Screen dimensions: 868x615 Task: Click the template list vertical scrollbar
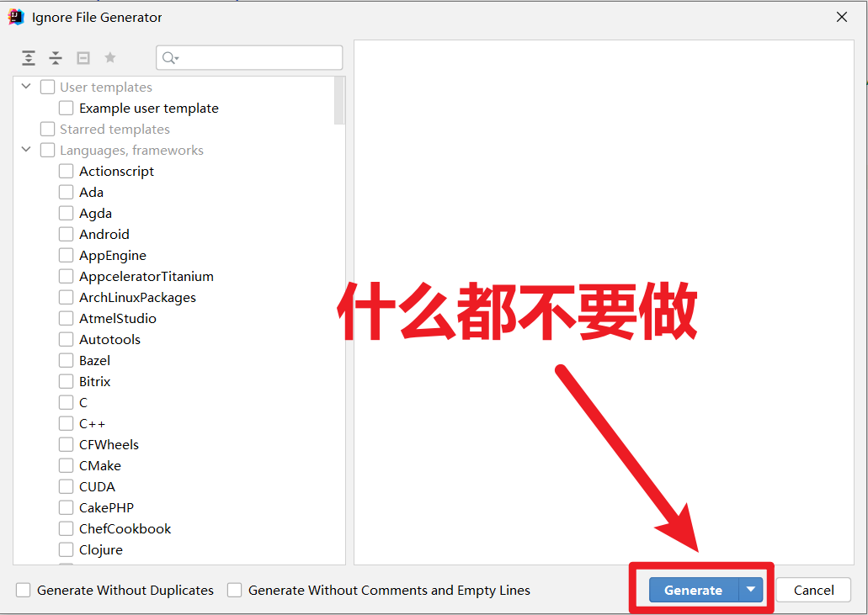(x=339, y=101)
